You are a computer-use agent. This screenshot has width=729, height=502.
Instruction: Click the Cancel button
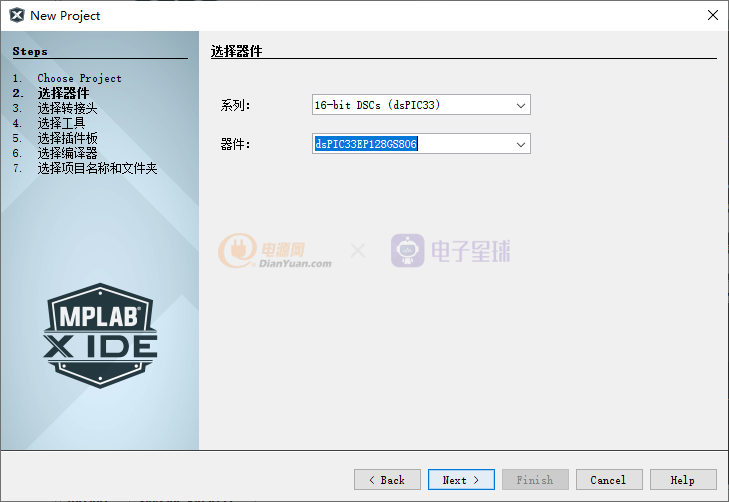click(608, 480)
